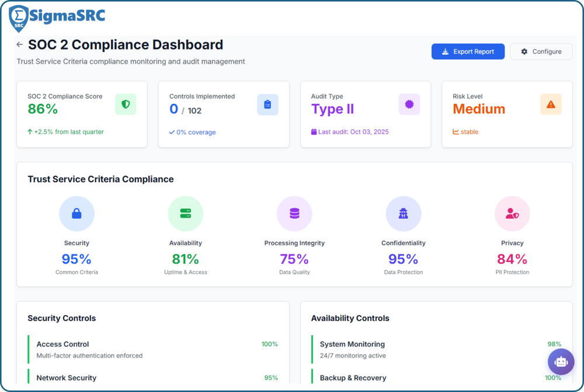Click the Trust Service Criteria Compliance heading

pyautogui.click(x=100, y=179)
